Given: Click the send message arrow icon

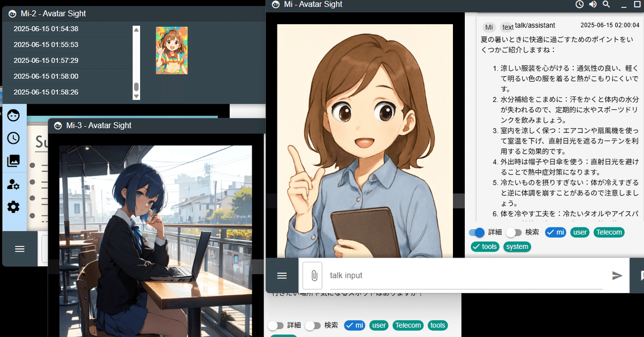Looking at the screenshot, I should 617,275.
